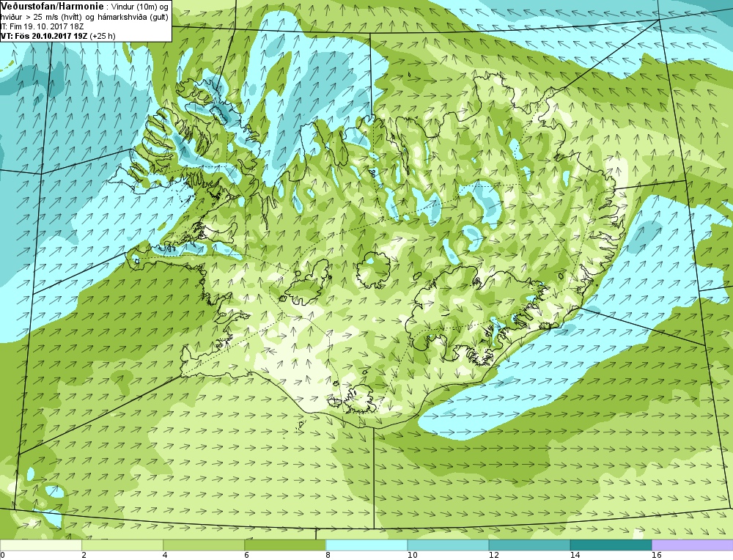Click the 'Vindur (10m) og' description text
733x560 pixels.
[x=139, y=7]
